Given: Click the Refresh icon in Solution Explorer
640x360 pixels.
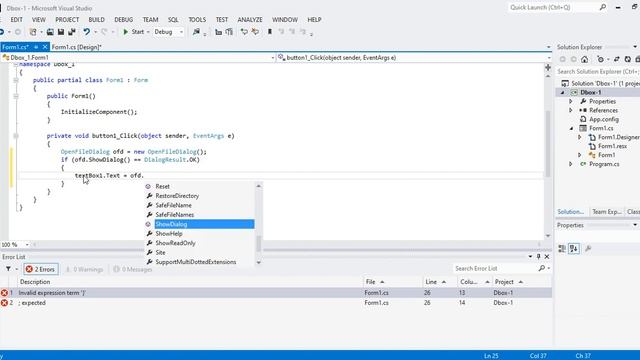Looking at the screenshot, I should click(628, 60).
